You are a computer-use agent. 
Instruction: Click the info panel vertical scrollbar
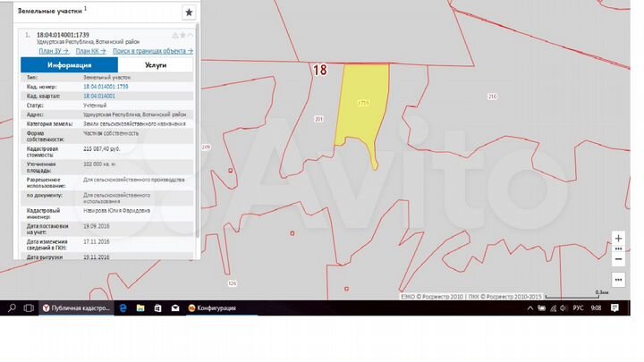[198, 131]
